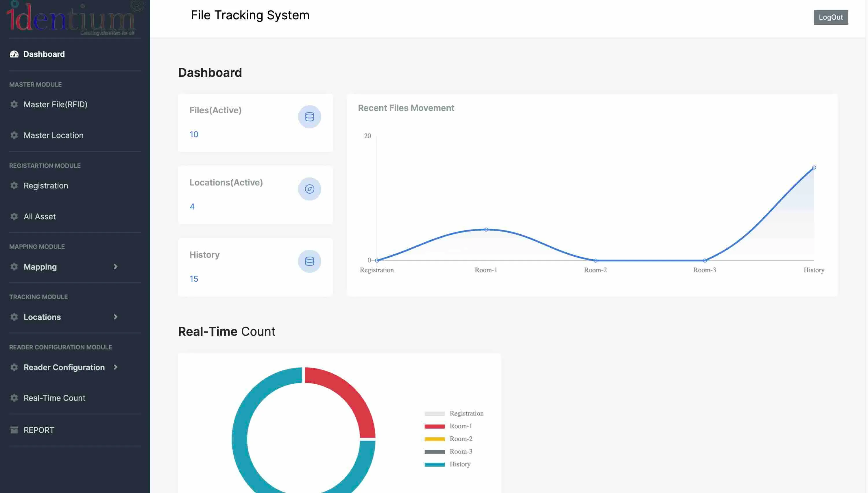Screen dimensions: 868x493
Task: Go to Master Location page
Action: 53,135
